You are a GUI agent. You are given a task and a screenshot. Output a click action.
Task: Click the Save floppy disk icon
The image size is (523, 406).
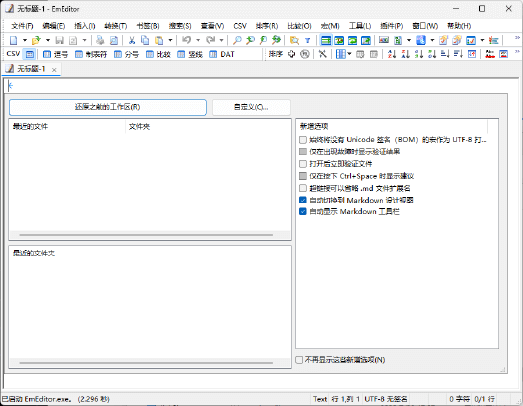pos(60,40)
